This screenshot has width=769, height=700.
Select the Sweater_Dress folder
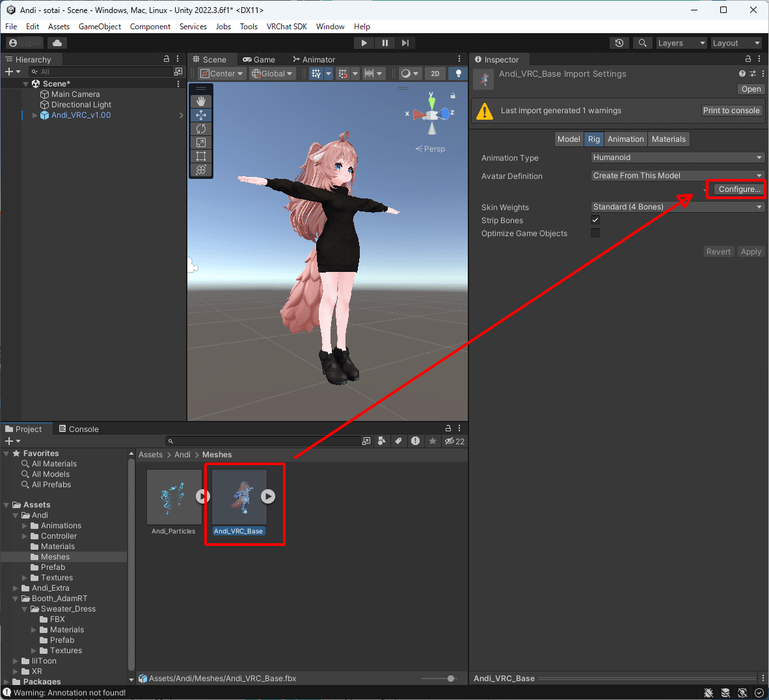[x=68, y=609]
